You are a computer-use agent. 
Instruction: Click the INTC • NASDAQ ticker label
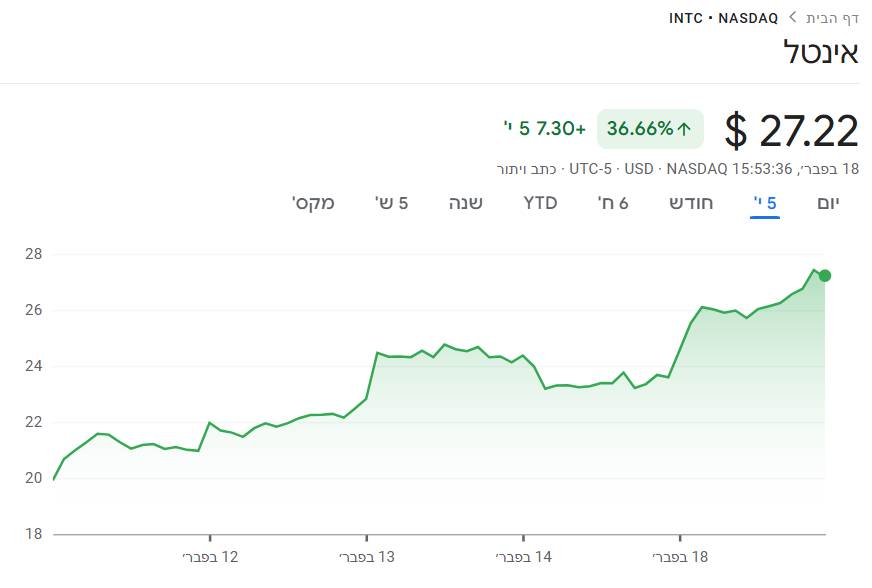[724, 18]
